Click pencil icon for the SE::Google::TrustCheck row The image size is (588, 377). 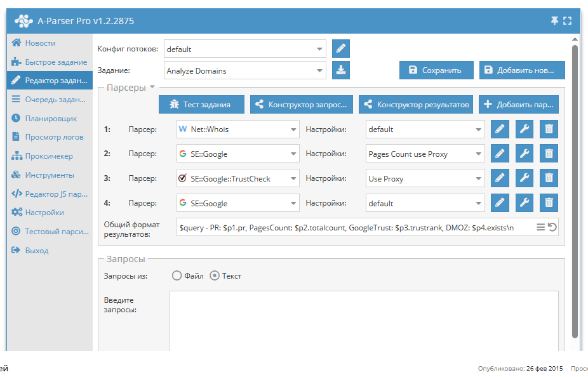[500, 178]
